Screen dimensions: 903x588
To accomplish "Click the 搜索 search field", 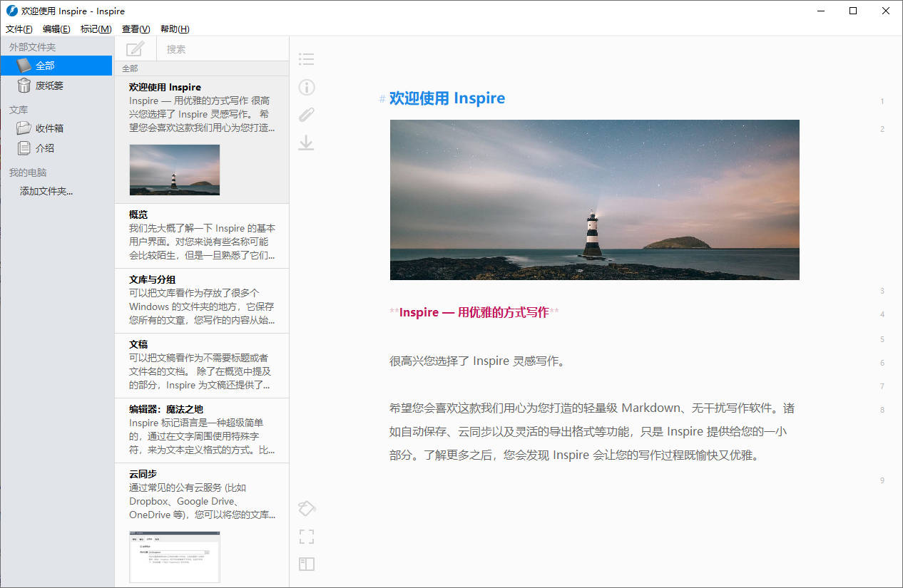I will click(223, 49).
